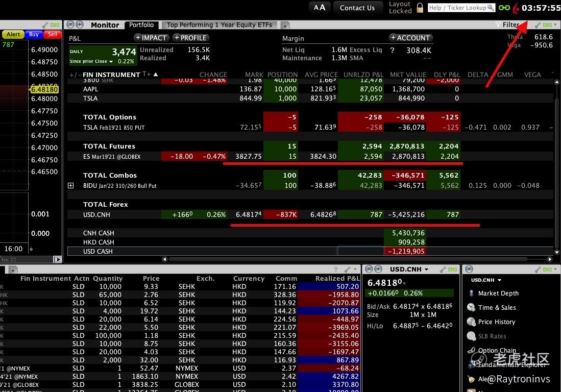Screen dimensions: 561x392
Task: Open USD.CNH quote panel wrench settings
Action: pos(443,269)
